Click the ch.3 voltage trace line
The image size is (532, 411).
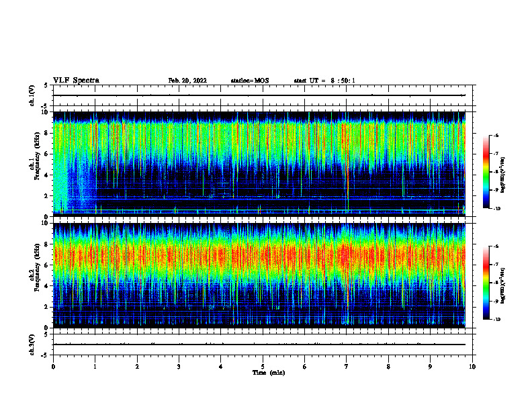coord(259,345)
